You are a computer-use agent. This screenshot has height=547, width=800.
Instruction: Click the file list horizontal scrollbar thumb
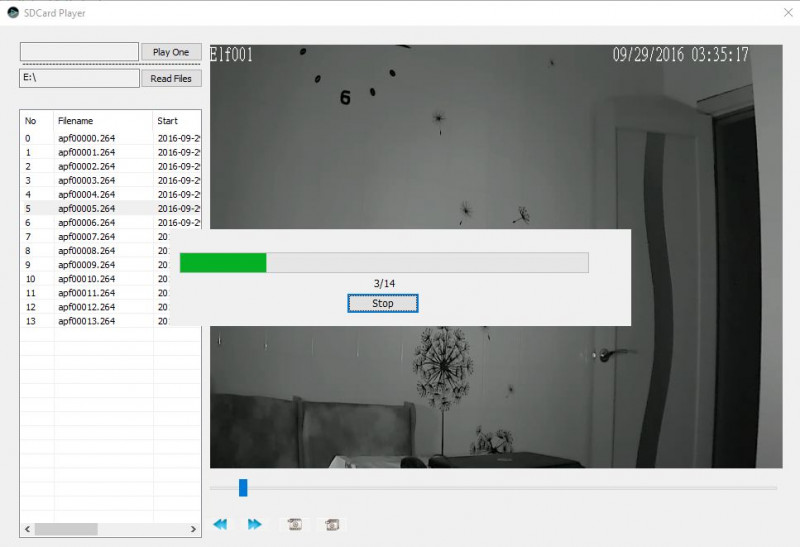pyautogui.click(x=67, y=528)
